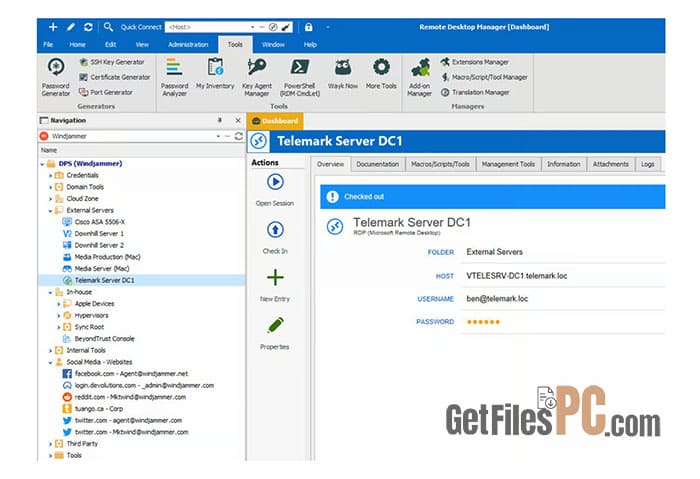
Task: Switch to Management Tools tab
Action: pyautogui.click(x=508, y=164)
